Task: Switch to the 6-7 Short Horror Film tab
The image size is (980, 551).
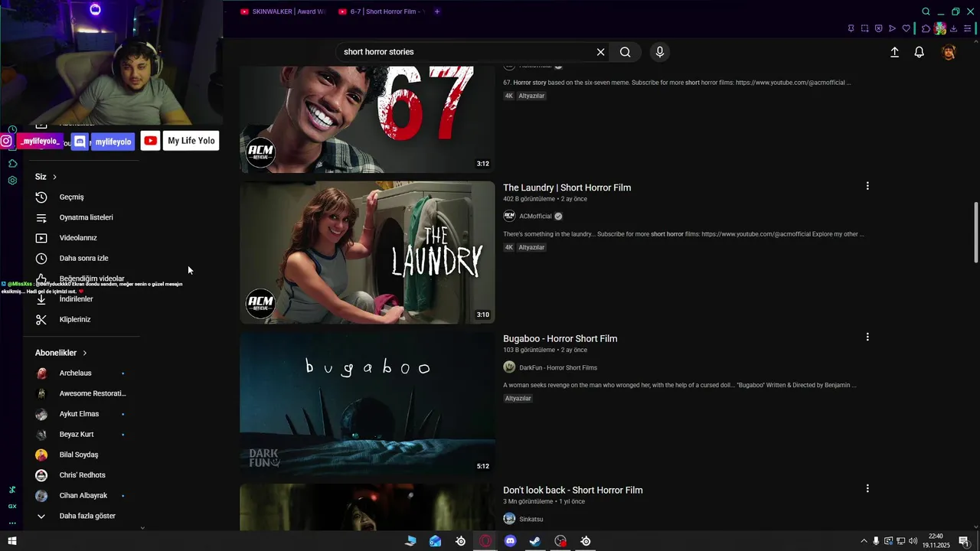Action: [381, 11]
